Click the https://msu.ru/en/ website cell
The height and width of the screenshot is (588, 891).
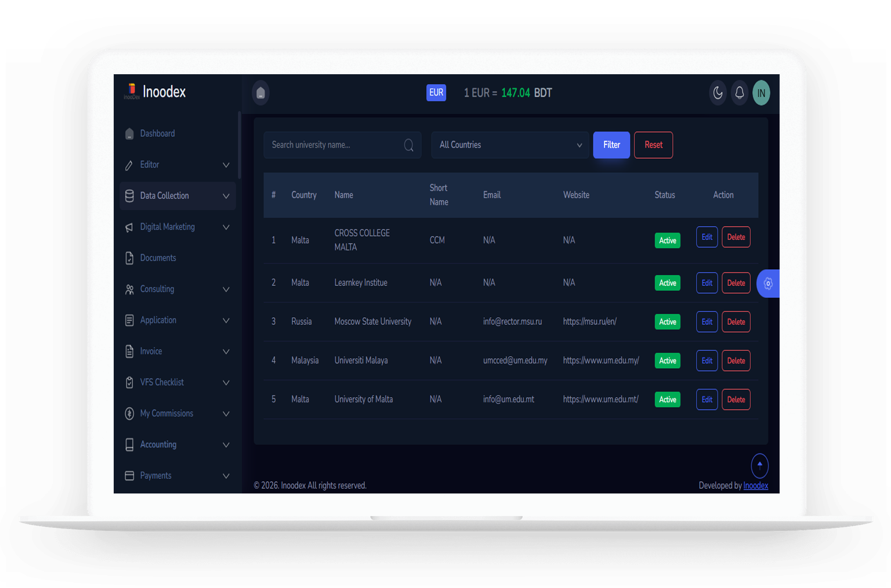[x=589, y=321]
